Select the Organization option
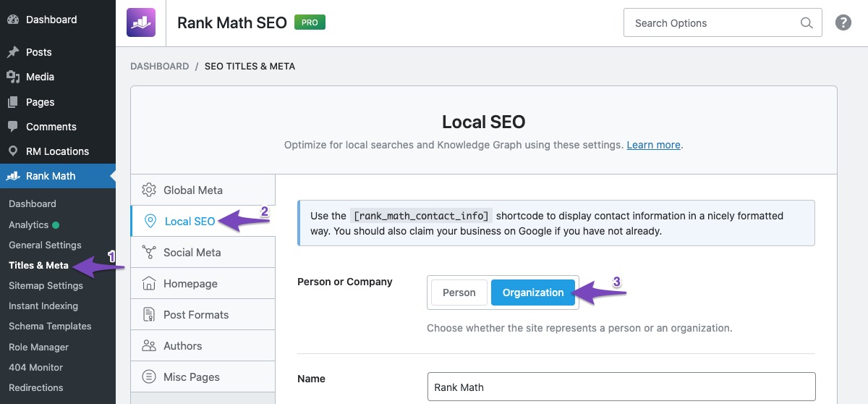 pyautogui.click(x=533, y=293)
